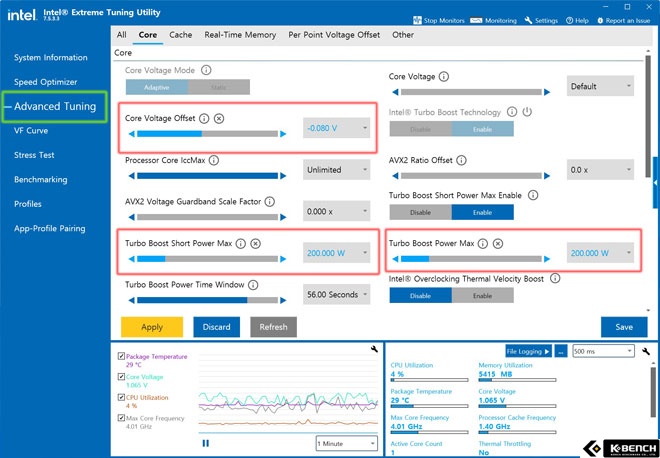Open Core Voltage Default dropdown
This screenshot has height=458, width=660.
coord(600,86)
